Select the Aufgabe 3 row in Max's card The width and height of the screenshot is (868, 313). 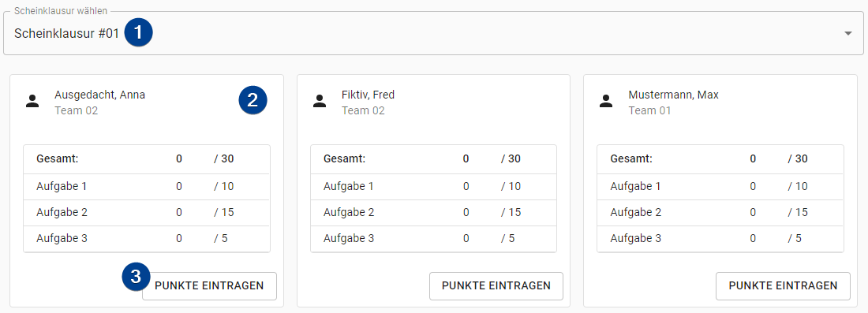[720, 238]
